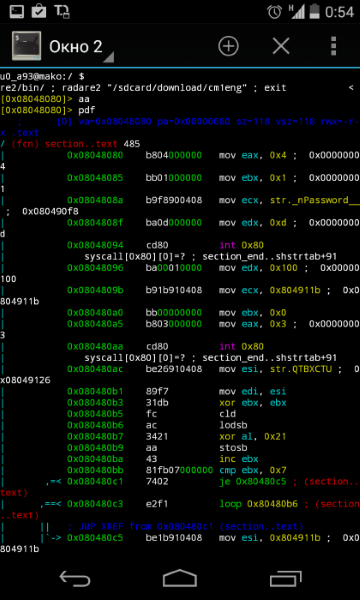
Task: Tap the address 0x080480c5 line
Action: tap(95, 538)
